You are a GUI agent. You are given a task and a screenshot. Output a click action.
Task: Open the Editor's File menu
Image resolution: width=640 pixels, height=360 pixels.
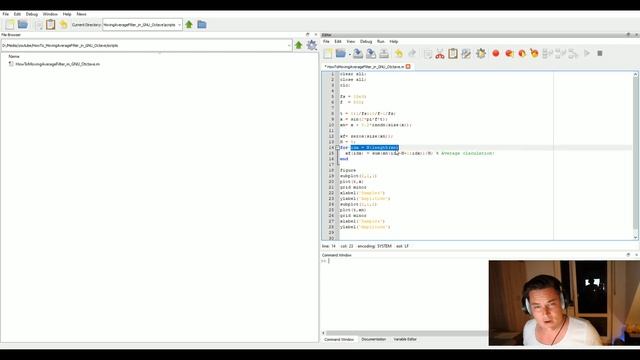pyautogui.click(x=326, y=42)
